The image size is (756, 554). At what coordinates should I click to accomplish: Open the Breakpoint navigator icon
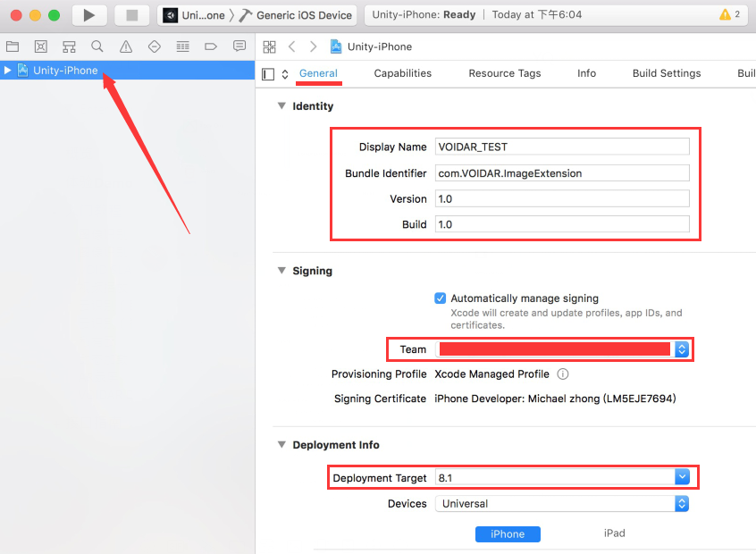211,46
